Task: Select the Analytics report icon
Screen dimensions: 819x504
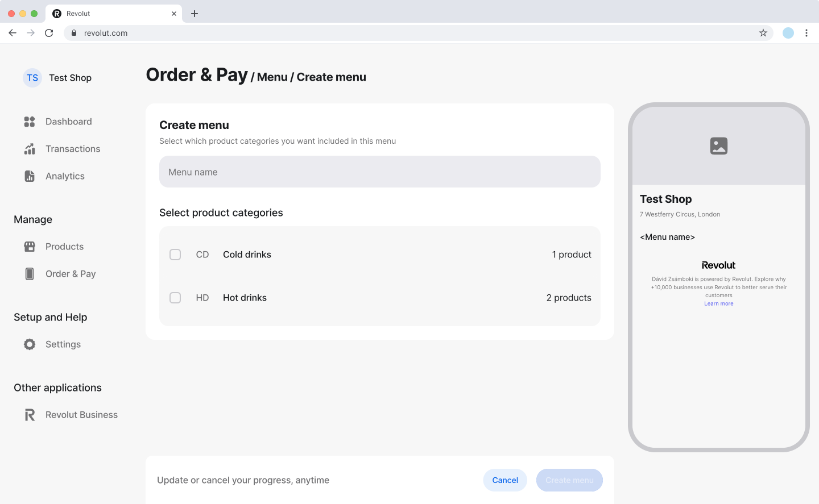Action: pyautogui.click(x=30, y=176)
